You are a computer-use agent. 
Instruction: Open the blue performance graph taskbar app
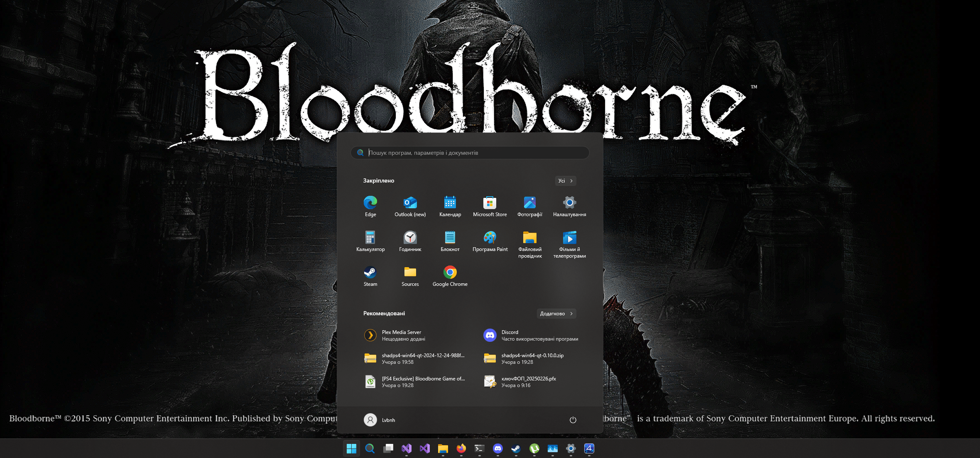pyautogui.click(x=553, y=448)
